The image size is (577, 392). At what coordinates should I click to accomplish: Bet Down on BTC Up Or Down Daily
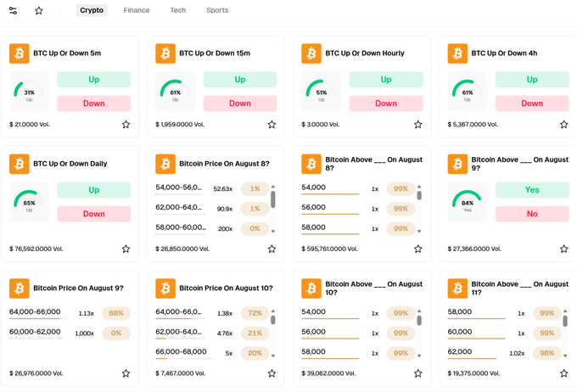point(94,214)
